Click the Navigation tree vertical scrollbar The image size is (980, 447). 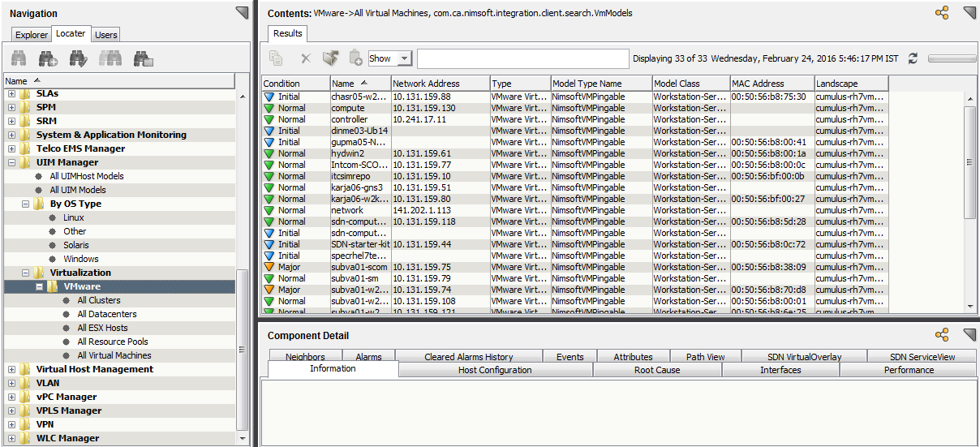pyautogui.click(x=242, y=349)
